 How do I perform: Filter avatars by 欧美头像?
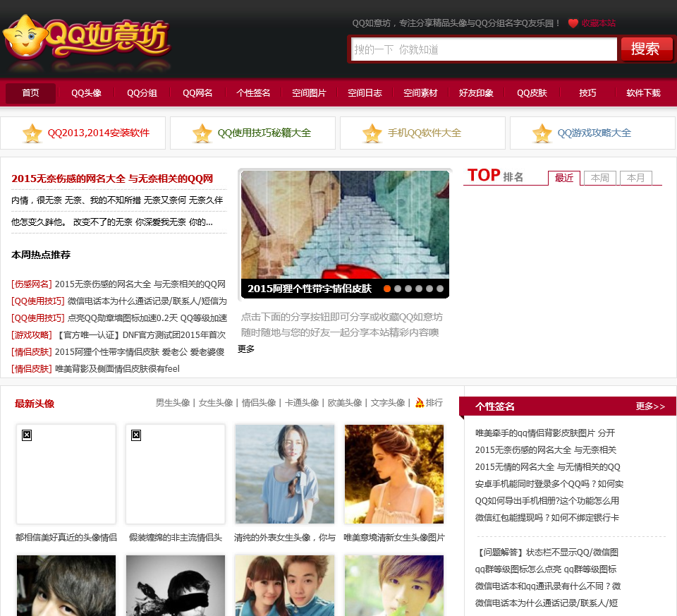[345, 403]
